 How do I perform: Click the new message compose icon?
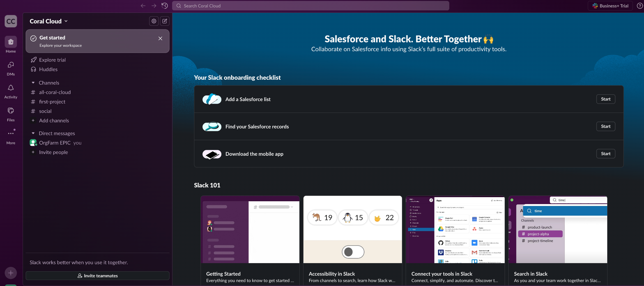tap(165, 21)
